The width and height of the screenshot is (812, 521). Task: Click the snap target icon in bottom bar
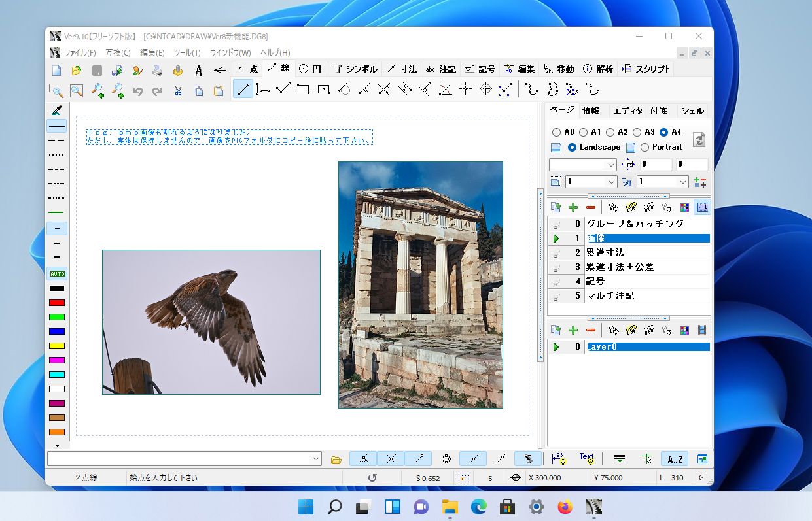pos(446,459)
